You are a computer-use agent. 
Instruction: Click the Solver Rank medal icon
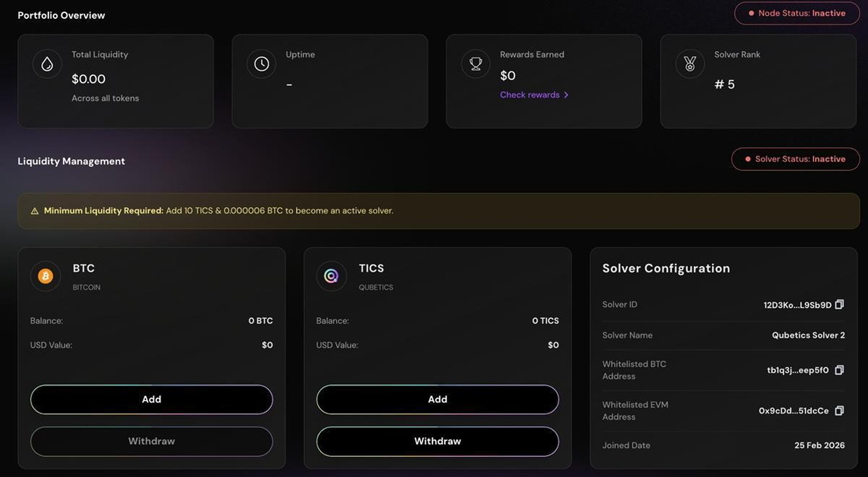click(x=690, y=64)
